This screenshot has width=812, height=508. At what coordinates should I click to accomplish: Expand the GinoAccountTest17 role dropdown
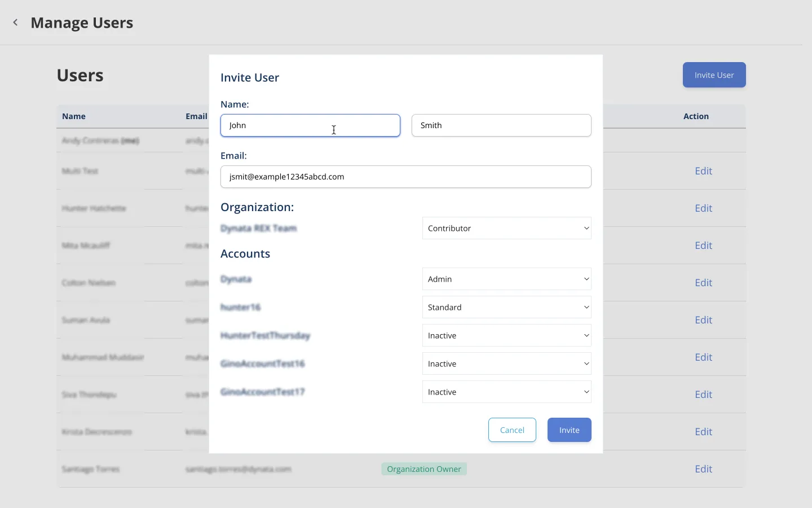[506, 392]
